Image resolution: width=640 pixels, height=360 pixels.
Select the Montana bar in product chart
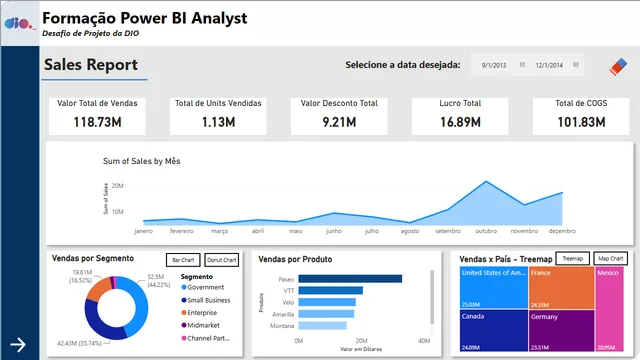click(322, 325)
